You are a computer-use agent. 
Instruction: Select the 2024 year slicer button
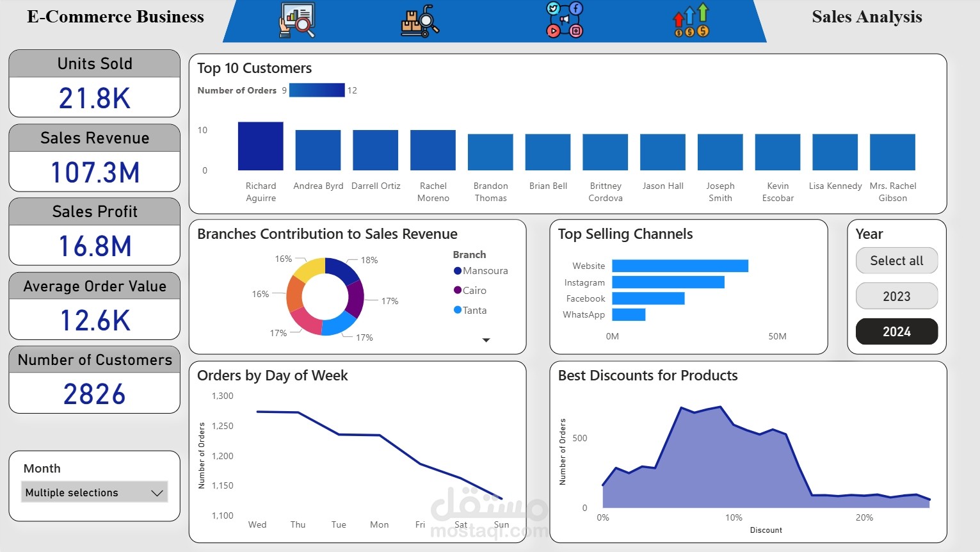coord(897,332)
